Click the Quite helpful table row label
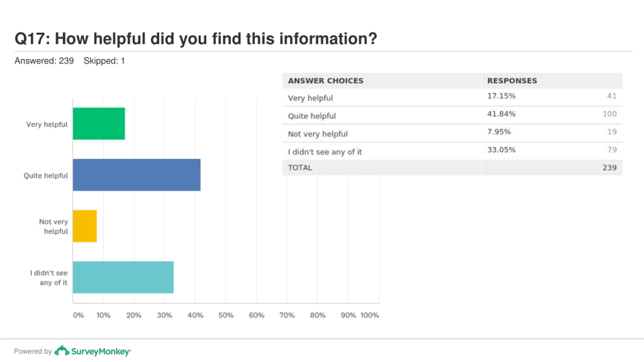This screenshot has height=362, width=644. 312,116
